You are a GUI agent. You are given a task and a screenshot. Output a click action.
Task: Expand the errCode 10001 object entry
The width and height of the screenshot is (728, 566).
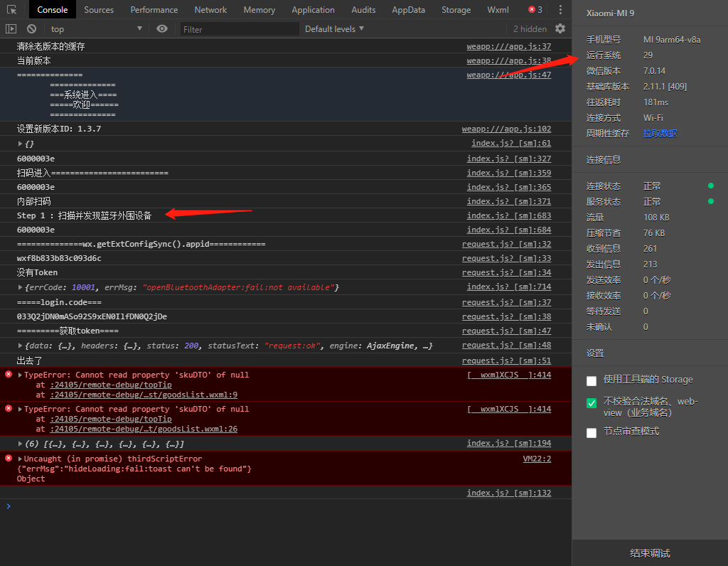point(20,287)
